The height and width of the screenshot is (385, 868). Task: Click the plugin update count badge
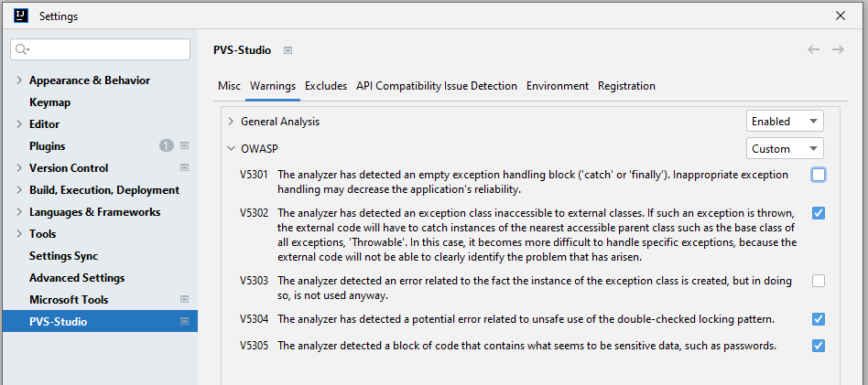(166, 146)
